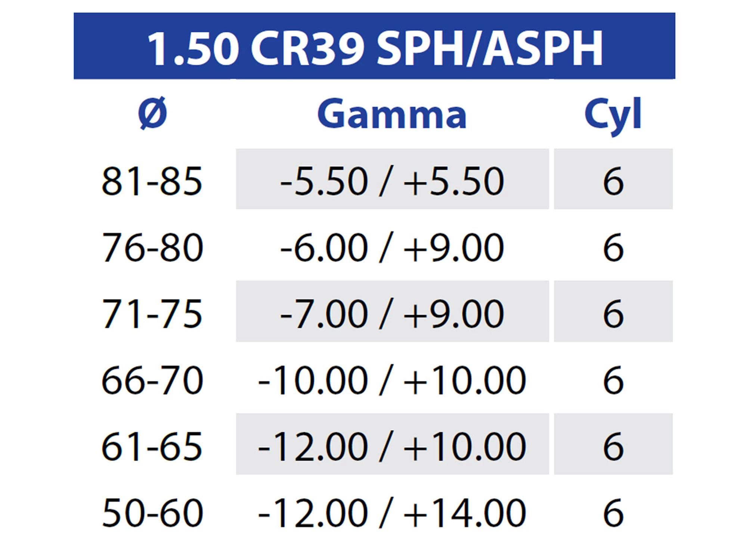Click the -6.00 / +9.00 range cell
This screenshot has width=747, height=560.
pyautogui.click(x=392, y=247)
